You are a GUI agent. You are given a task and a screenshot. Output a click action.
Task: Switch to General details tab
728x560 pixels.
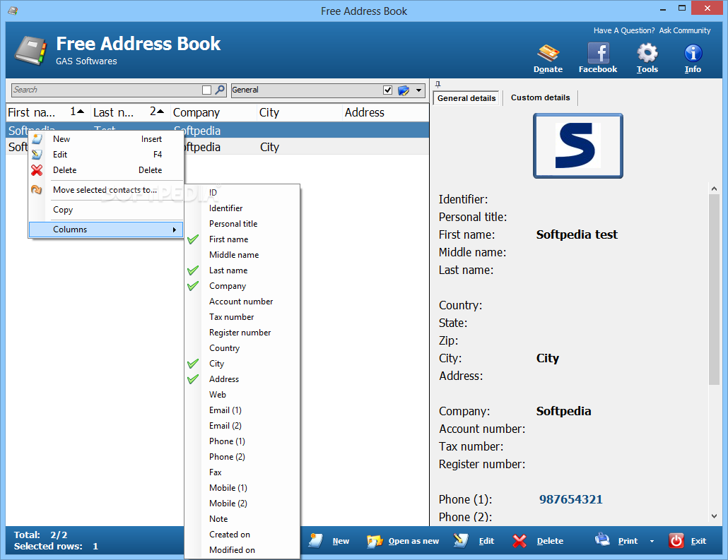(x=466, y=98)
